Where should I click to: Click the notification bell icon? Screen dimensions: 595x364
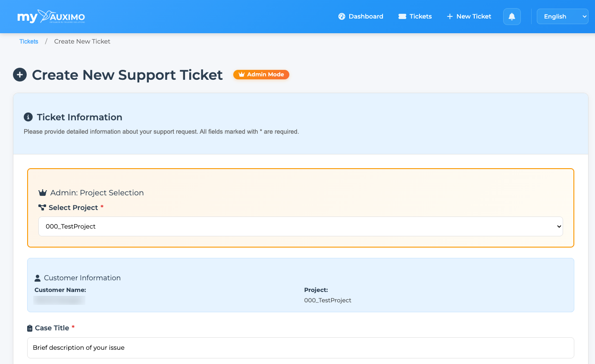[512, 16]
